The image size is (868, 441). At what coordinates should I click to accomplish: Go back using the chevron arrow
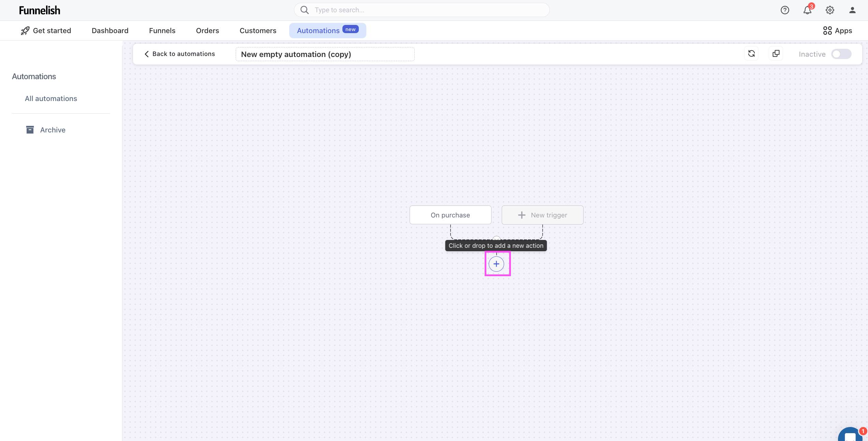(x=147, y=54)
